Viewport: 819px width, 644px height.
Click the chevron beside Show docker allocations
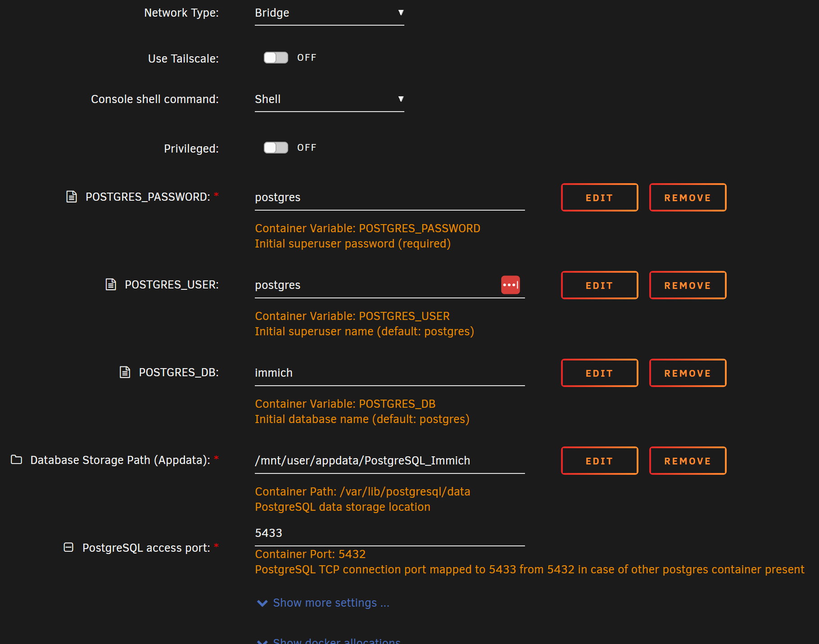262,641
